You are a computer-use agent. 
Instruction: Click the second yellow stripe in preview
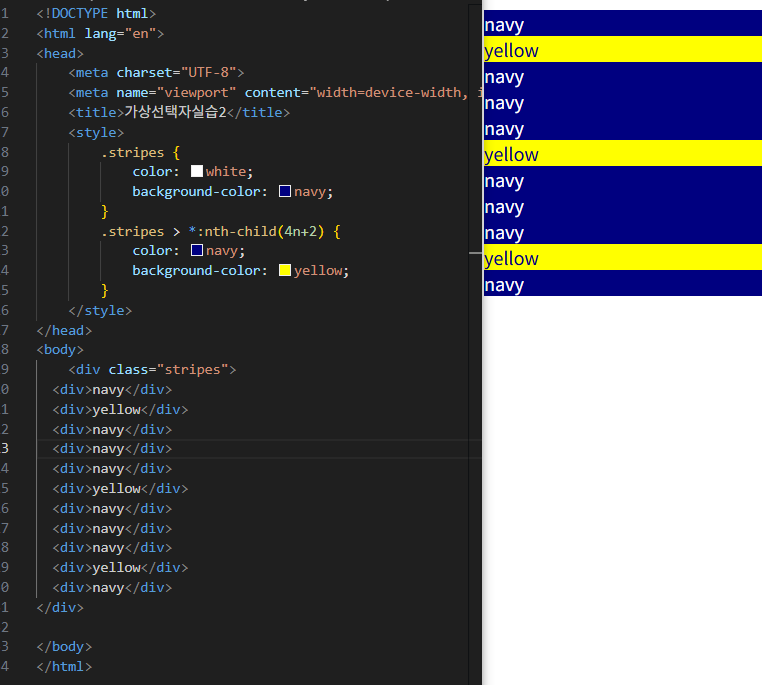(623, 154)
